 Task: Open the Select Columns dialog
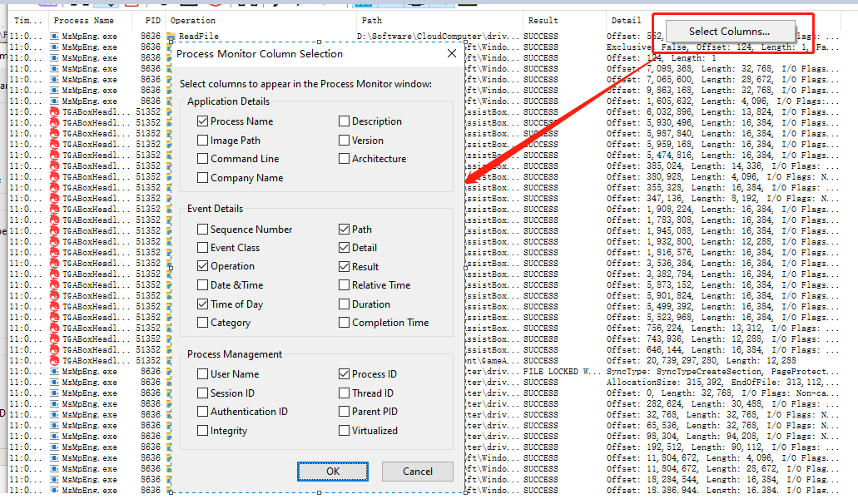click(729, 31)
